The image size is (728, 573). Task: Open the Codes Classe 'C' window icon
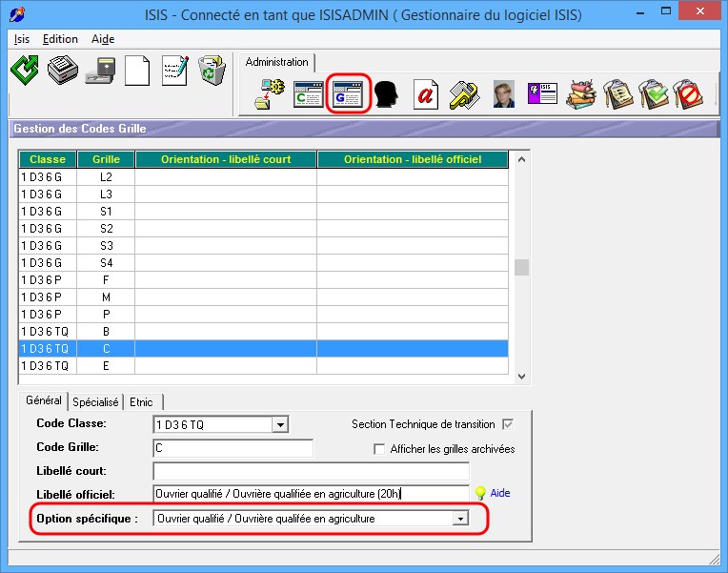tap(308, 94)
